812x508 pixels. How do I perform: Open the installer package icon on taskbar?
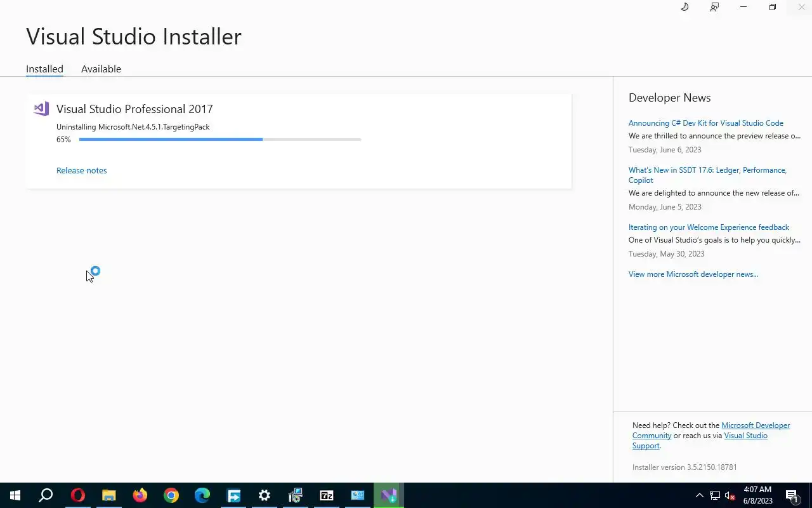pos(296,495)
